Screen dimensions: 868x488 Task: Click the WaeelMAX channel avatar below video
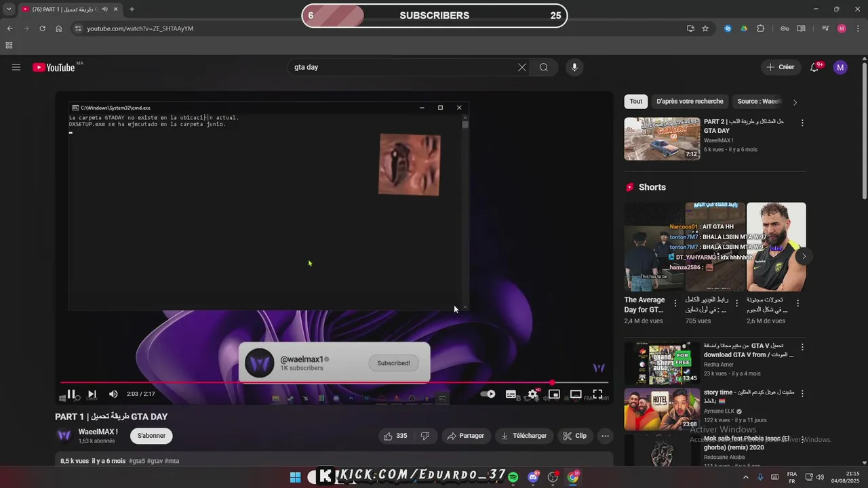coord(64,436)
